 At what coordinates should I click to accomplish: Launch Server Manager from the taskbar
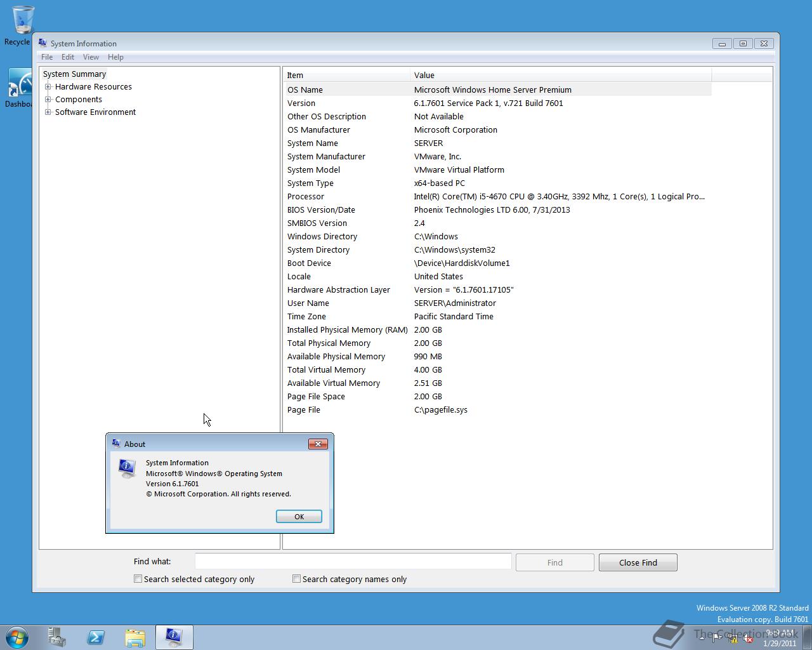point(56,637)
